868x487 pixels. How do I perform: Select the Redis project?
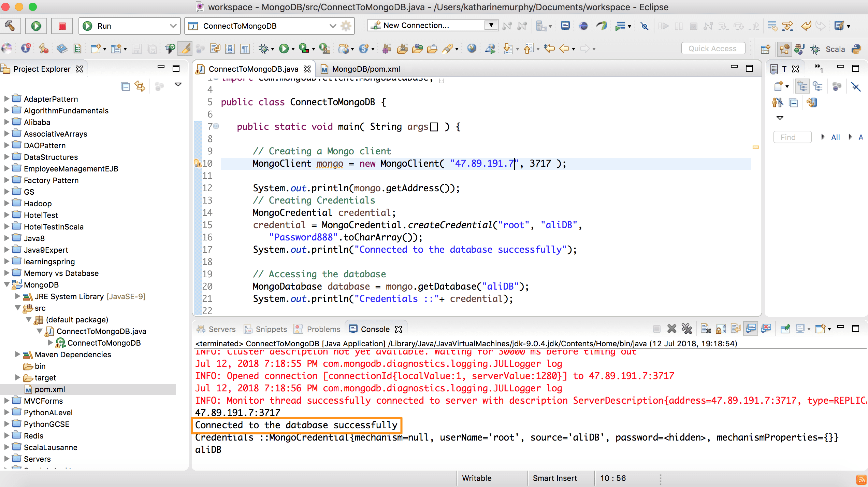point(33,436)
